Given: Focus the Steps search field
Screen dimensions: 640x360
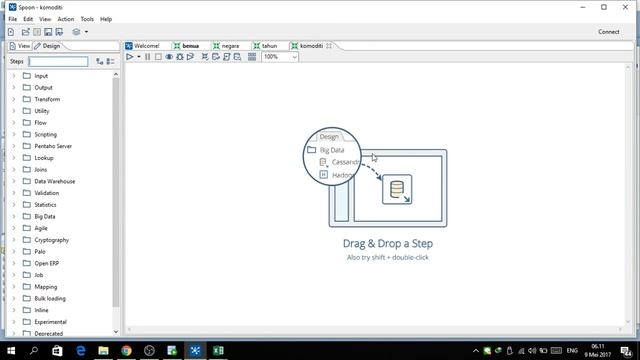Looking at the screenshot, I should [x=58, y=62].
